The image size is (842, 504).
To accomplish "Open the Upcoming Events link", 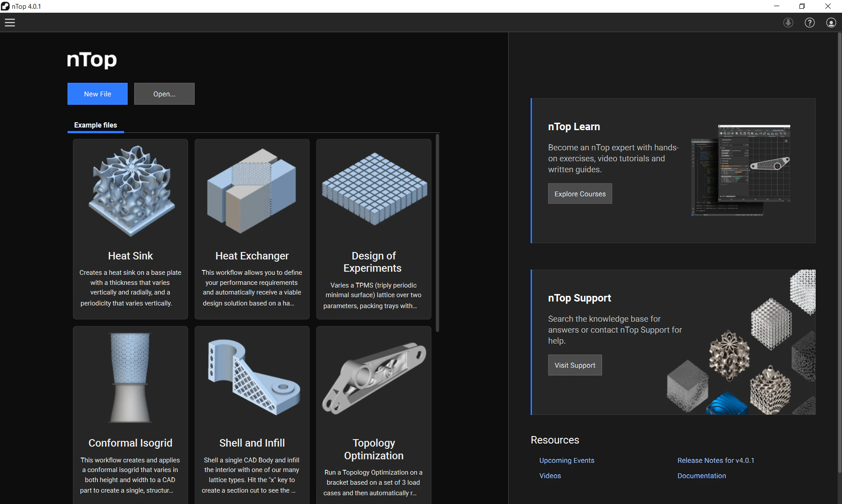I will coord(567,460).
